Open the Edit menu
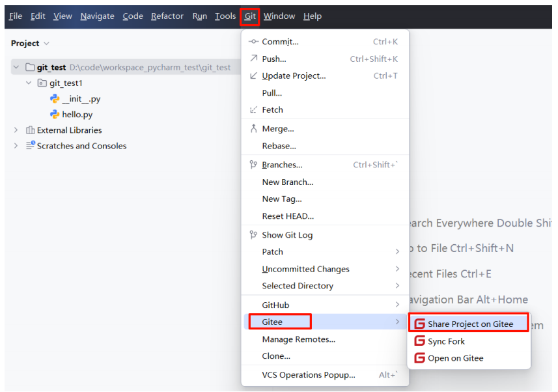The height and width of the screenshot is (392, 558). tap(38, 16)
